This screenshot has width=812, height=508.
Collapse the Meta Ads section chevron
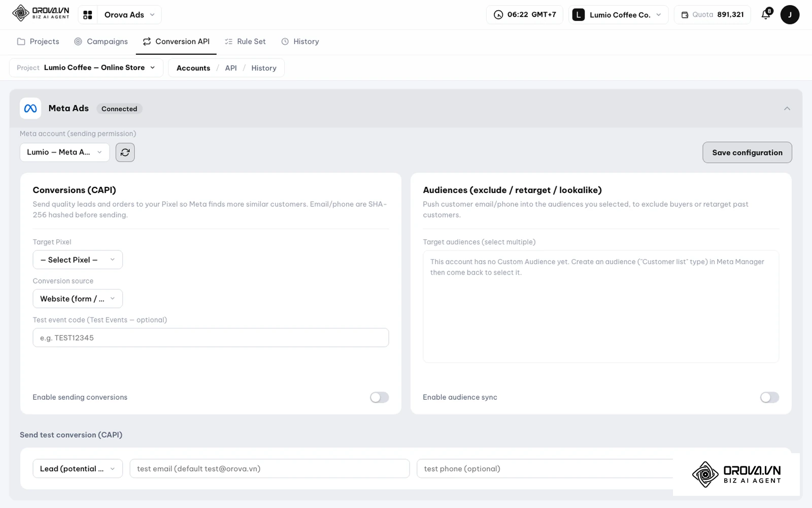787,108
